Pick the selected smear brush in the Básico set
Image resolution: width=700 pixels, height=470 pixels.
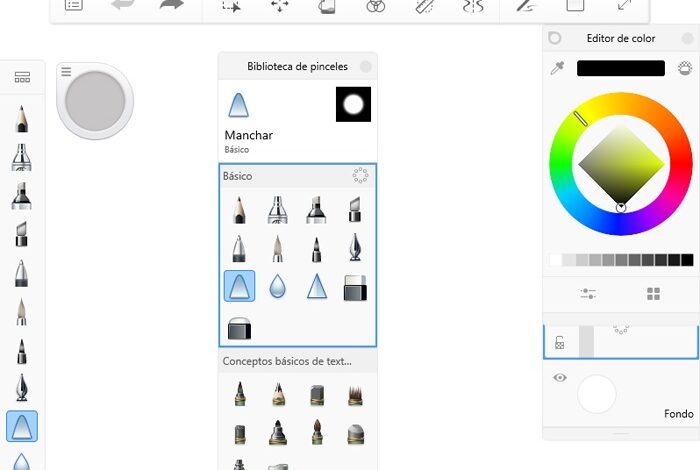click(239, 286)
